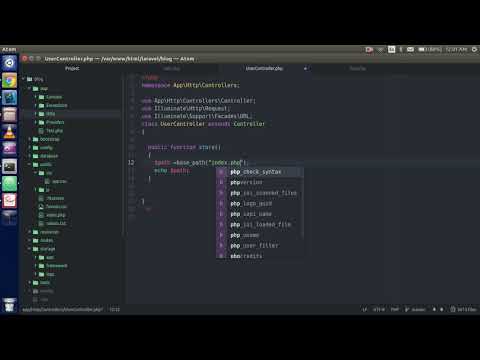Select the tests folder
Image resolution: width=480 pixels, height=360 pixels.
pos(45,283)
